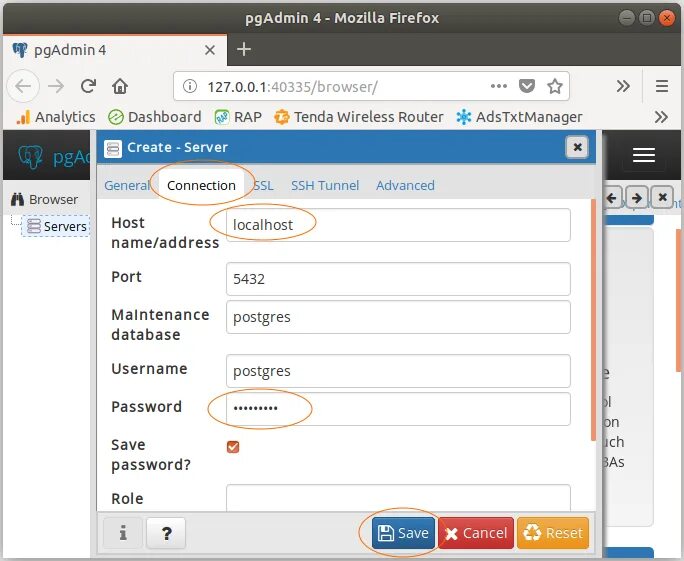684x561 pixels.
Task: Reload the current page
Action: (x=88, y=86)
